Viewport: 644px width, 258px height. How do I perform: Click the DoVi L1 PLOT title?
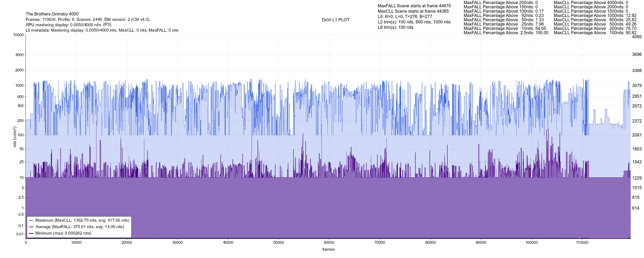tap(336, 20)
